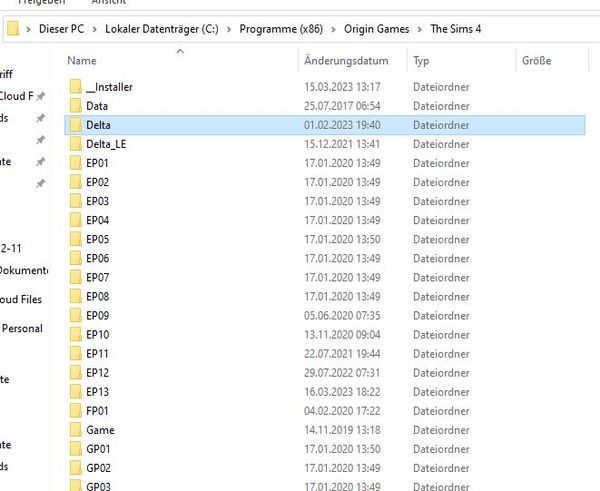
Task: Click the date 15.12.2021 13:41
Action: (x=342, y=144)
